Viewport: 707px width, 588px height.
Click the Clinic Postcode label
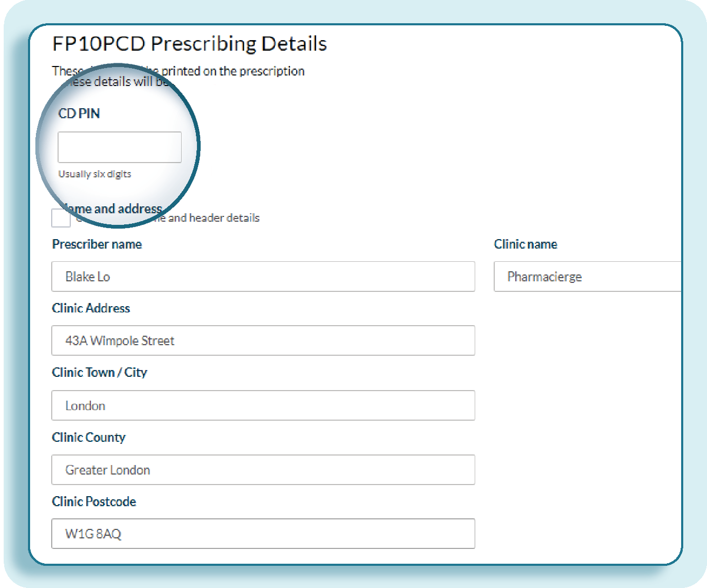click(x=94, y=501)
